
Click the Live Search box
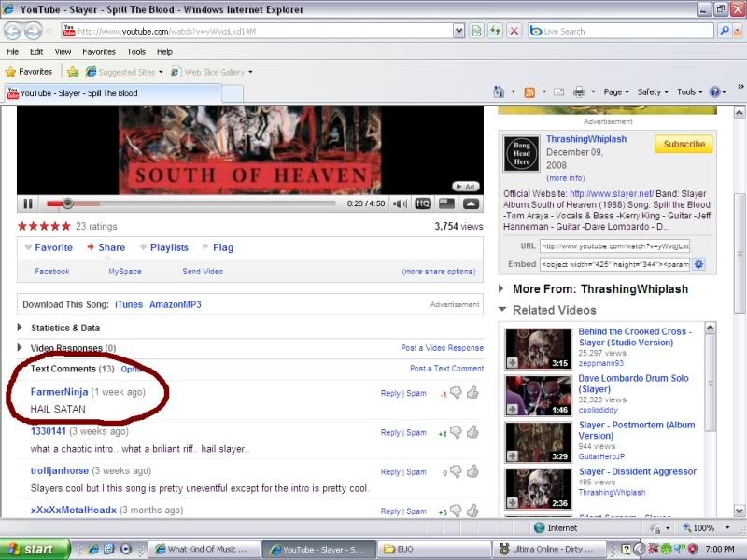621,32
